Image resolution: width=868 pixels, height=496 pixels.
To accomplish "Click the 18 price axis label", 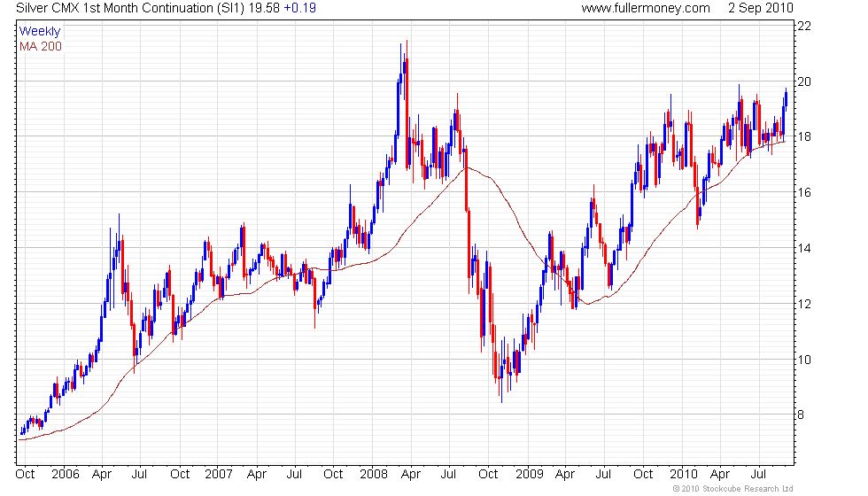I will pyautogui.click(x=804, y=136).
